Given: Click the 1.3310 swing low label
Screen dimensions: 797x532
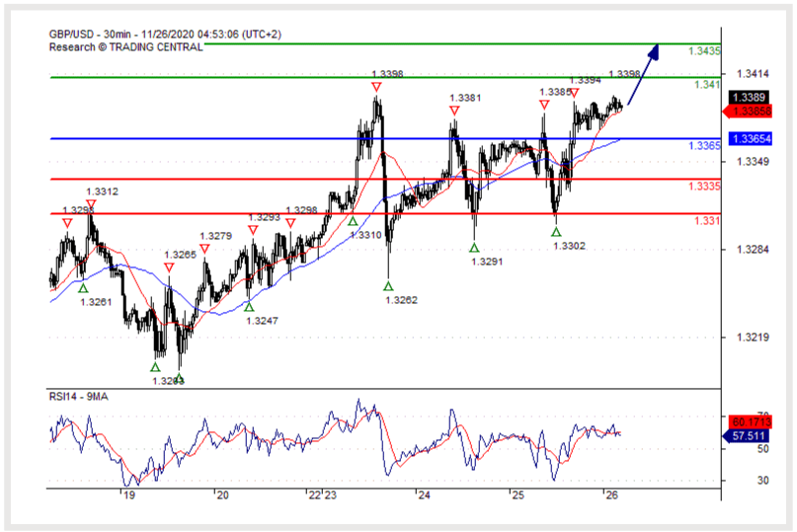Looking at the screenshot, I should (x=366, y=235).
